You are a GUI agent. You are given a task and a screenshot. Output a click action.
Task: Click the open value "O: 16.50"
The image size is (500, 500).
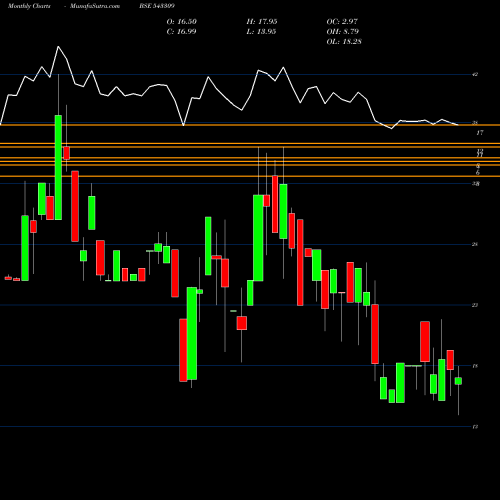click(x=181, y=22)
